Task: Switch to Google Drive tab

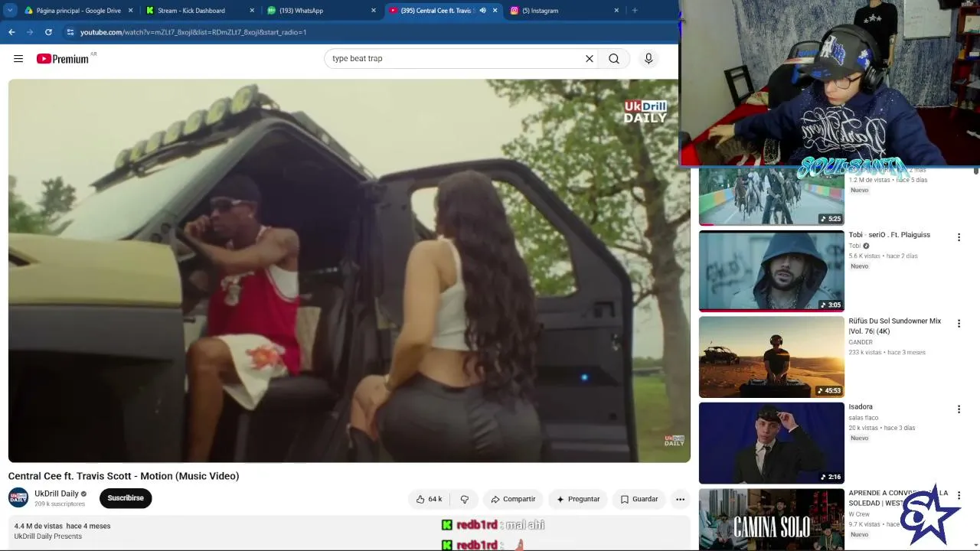Action: coord(78,11)
